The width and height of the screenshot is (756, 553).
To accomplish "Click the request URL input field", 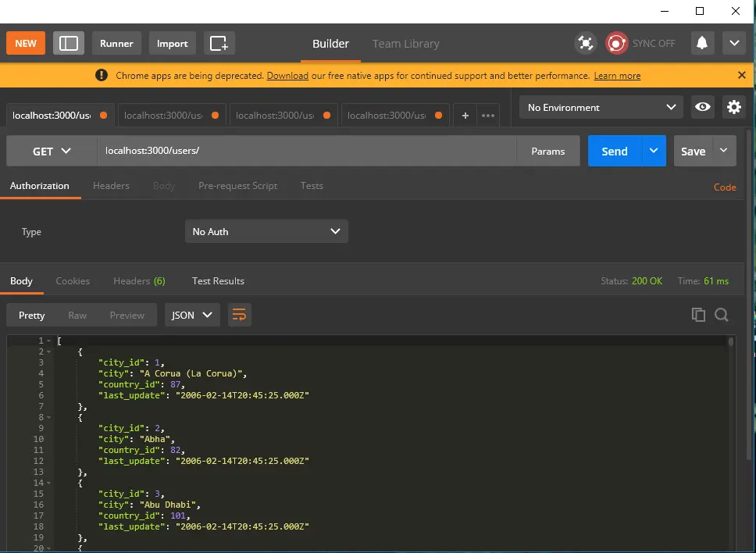I will pyautogui.click(x=307, y=151).
